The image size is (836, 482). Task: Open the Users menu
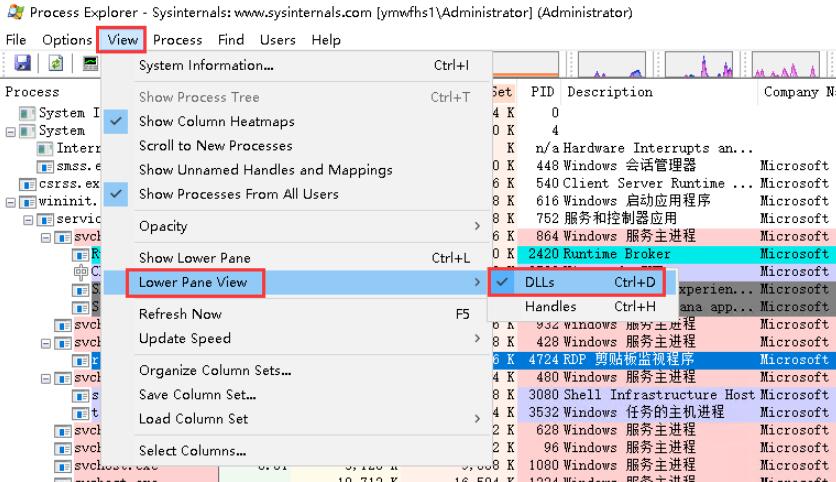[x=278, y=40]
